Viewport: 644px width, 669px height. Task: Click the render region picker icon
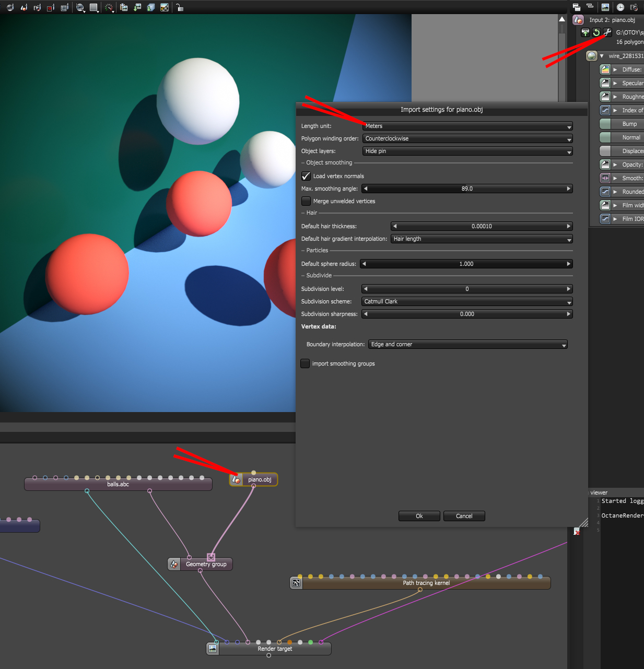tap(51, 7)
